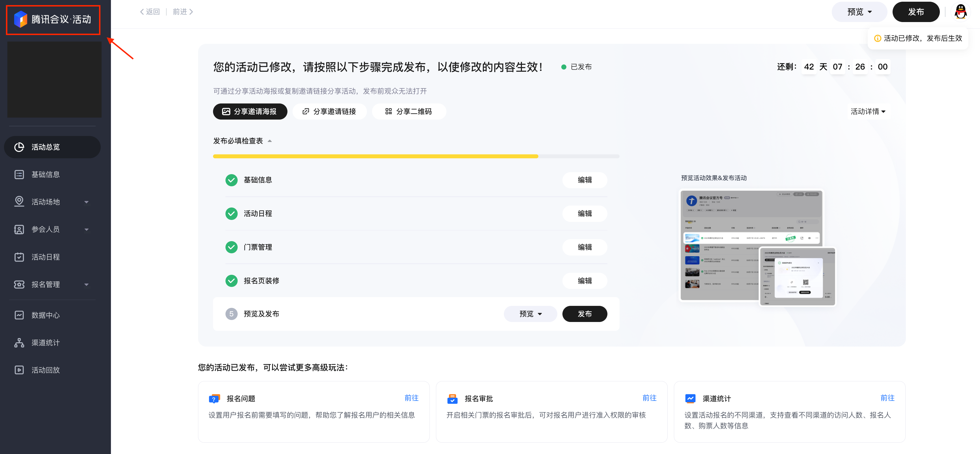The image size is (980, 454).
Task: Expand the 参会人员 sidebar submenu arrow
Action: point(86,230)
